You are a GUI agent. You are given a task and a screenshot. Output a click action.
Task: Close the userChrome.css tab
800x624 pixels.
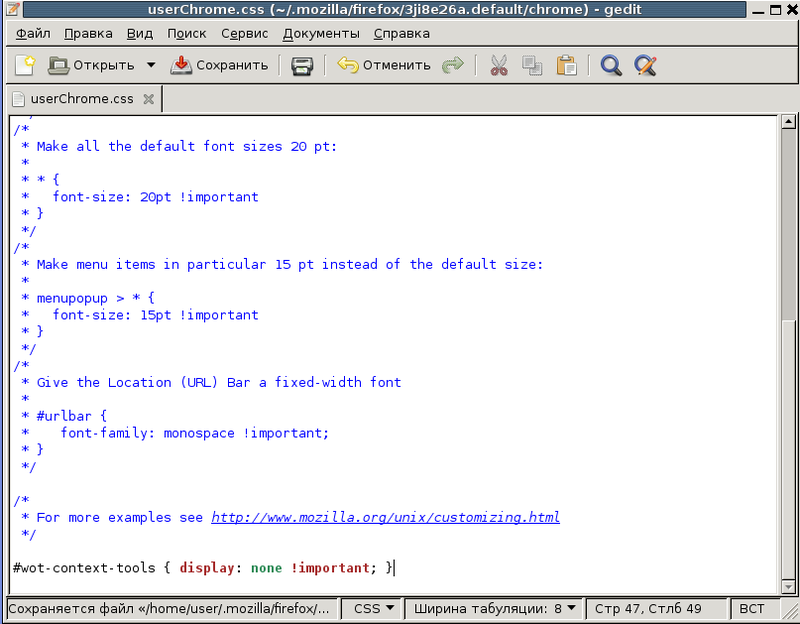148,99
